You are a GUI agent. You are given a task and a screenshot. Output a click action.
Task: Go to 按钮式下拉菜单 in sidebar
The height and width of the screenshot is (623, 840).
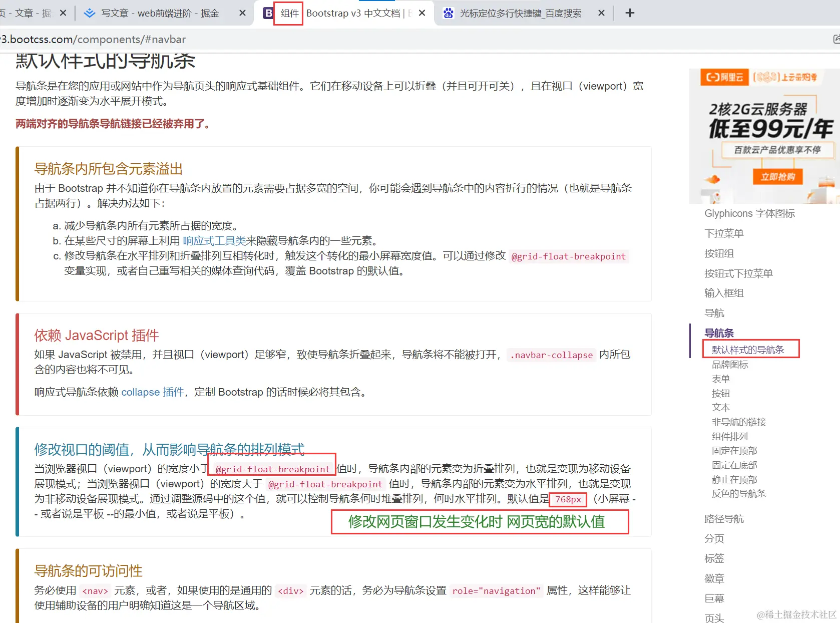[738, 273]
